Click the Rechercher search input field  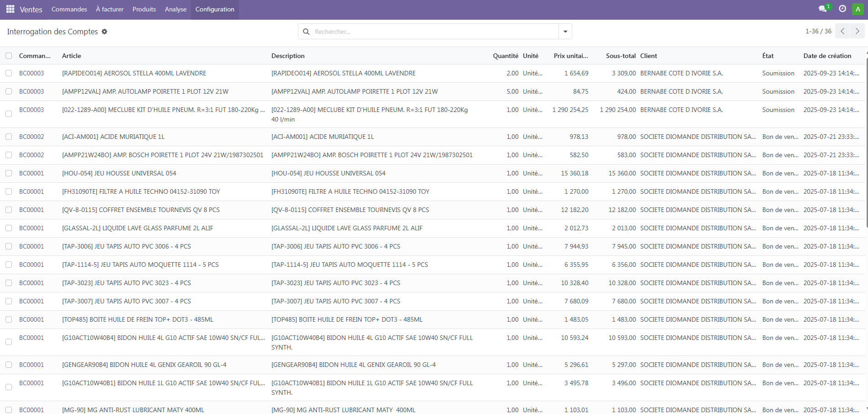coord(411,31)
